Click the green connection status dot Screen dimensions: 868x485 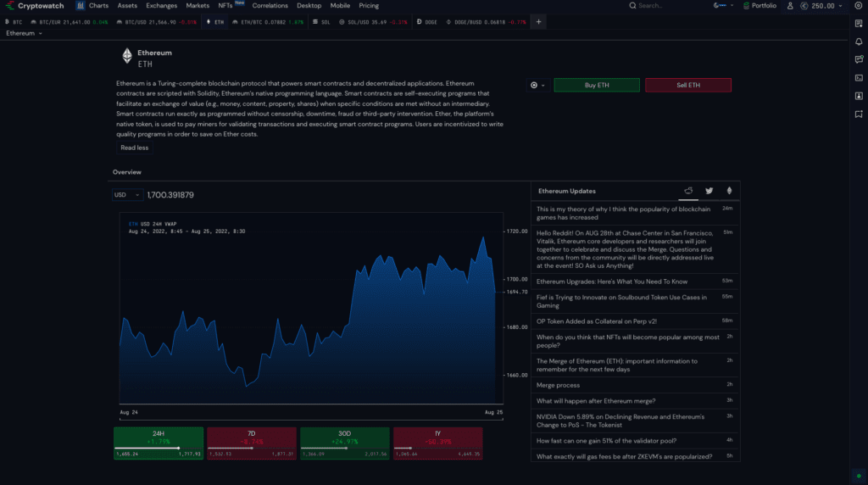[x=859, y=476]
